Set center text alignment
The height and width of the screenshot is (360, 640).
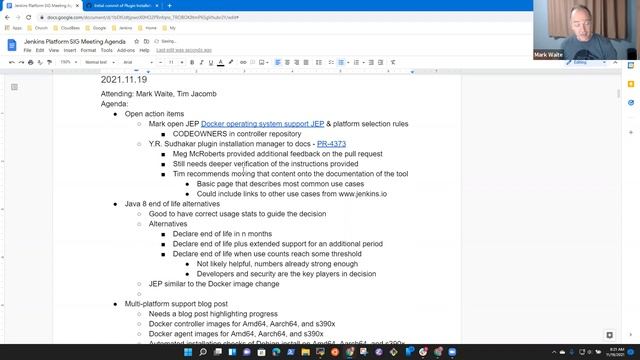(x=287, y=62)
